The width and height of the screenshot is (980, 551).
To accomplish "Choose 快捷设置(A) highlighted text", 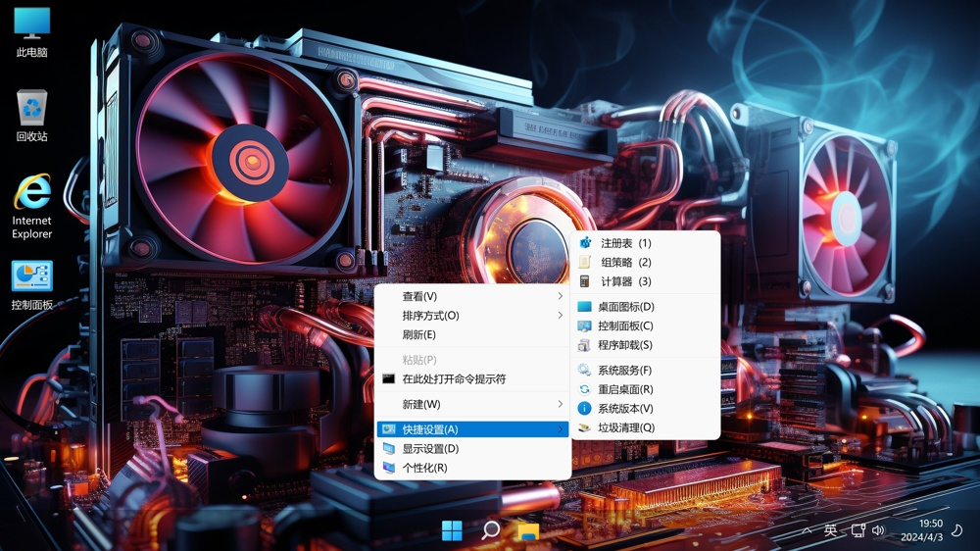I will (430, 429).
